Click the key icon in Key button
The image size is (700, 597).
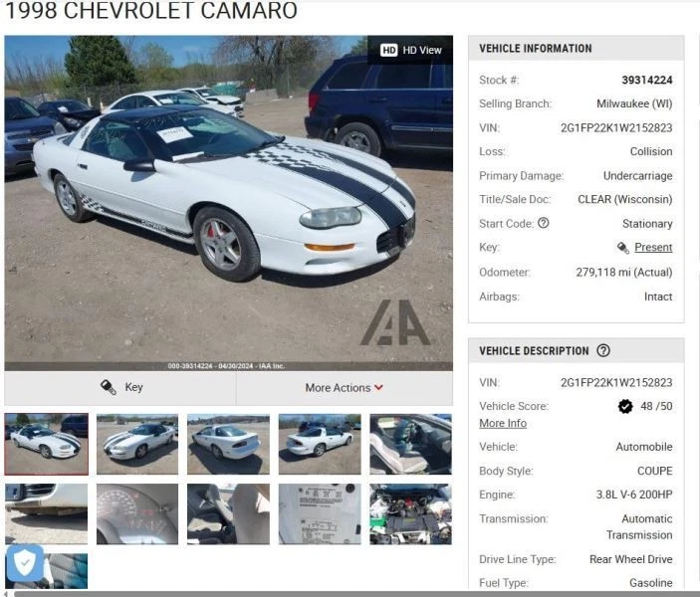[109, 387]
